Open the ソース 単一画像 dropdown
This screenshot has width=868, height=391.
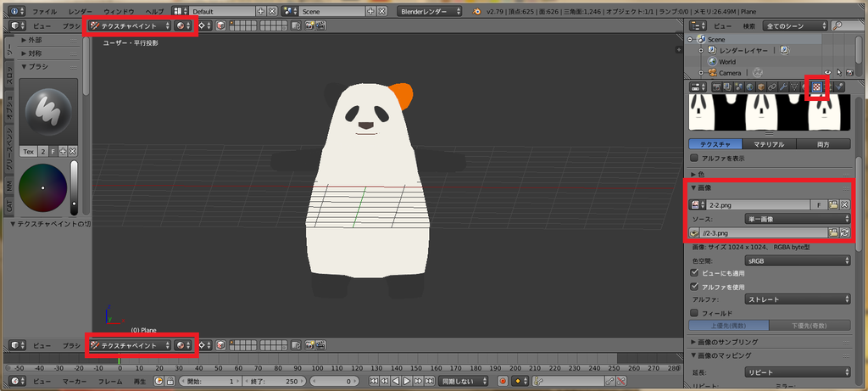[797, 219]
